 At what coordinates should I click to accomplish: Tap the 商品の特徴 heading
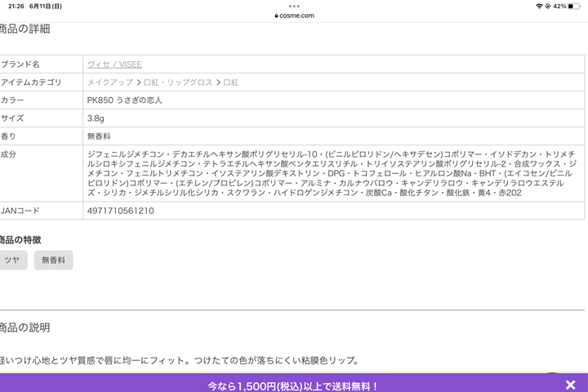click(x=20, y=240)
